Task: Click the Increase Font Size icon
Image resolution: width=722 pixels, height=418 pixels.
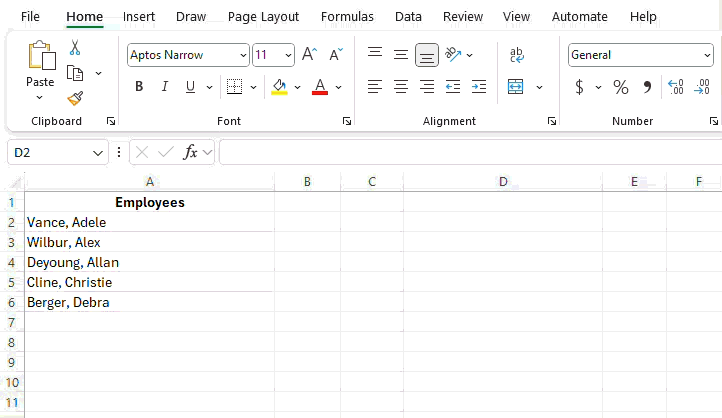Action: (309, 55)
